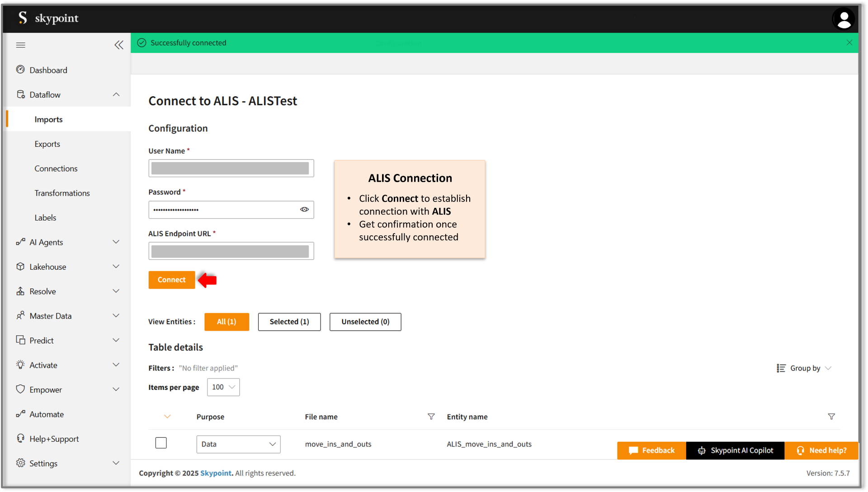
Task: Open the Dashboard from the sidebar
Action: 48,70
